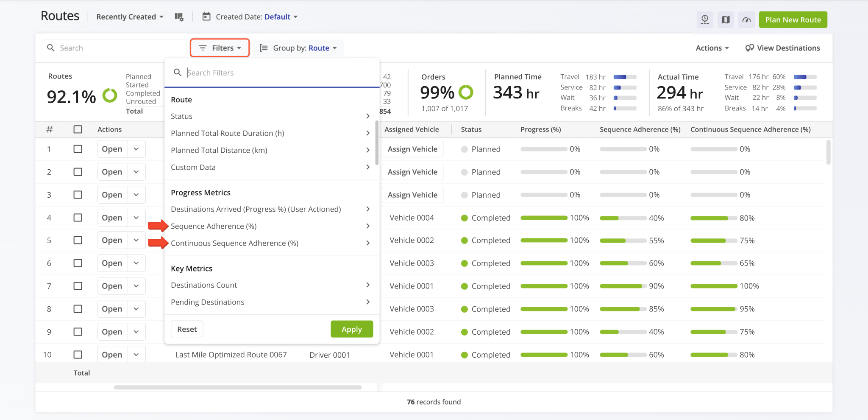Tick the checkbox for row 7
Viewport: 868px width, 420px height.
(78, 286)
